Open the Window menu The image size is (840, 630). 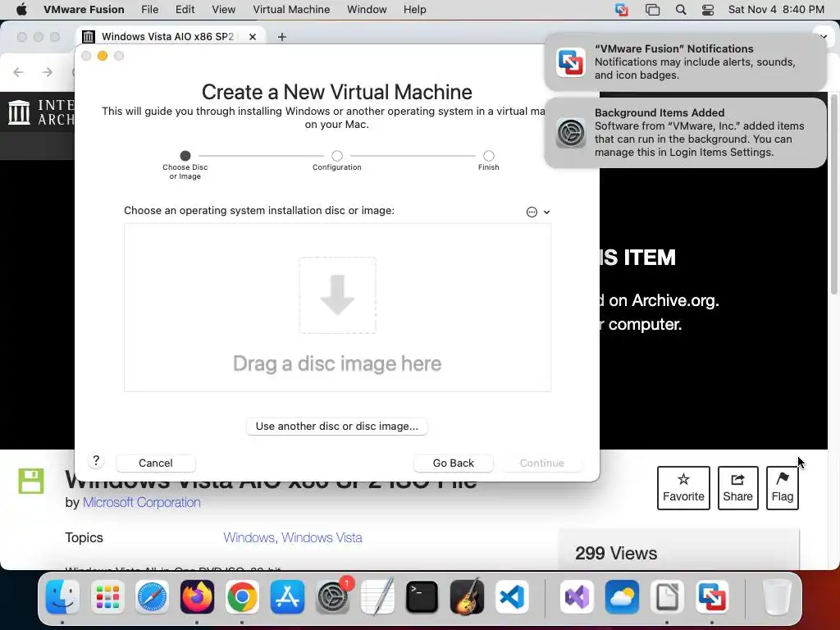click(367, 10)
